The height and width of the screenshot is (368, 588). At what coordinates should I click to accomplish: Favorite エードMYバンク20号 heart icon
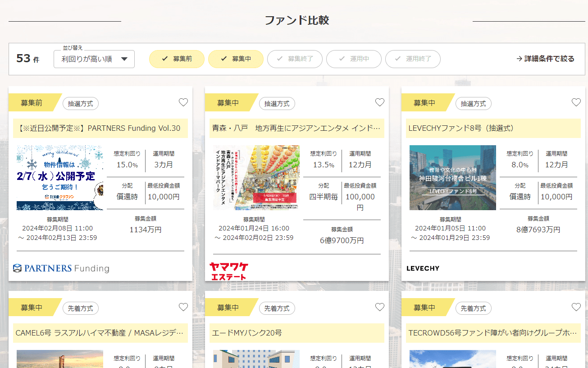click(x=380, y=307)
